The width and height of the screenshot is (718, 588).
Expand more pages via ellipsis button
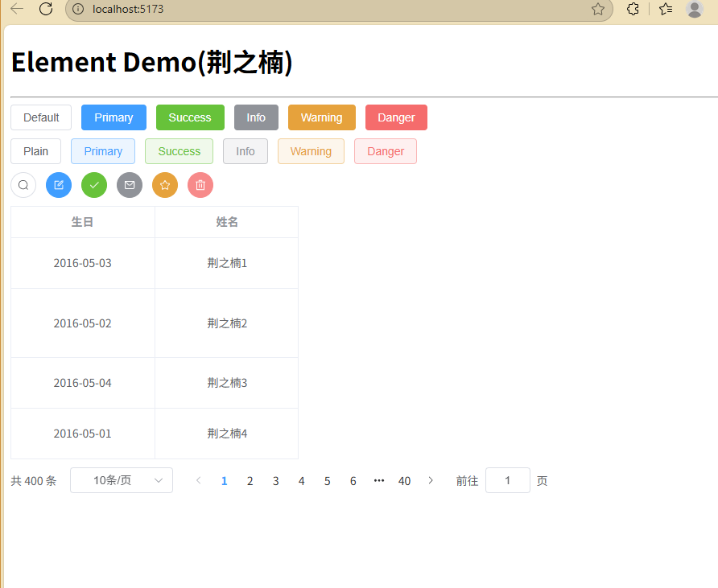point(379,480)
